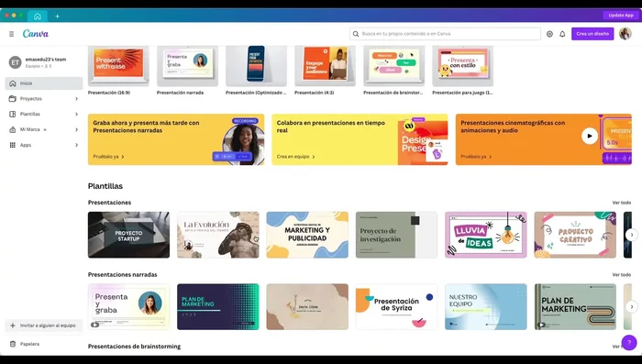Choose Presentación (16:9) design type
The width and height of the screenshot is (642, 364).
[x=118, y=66]
